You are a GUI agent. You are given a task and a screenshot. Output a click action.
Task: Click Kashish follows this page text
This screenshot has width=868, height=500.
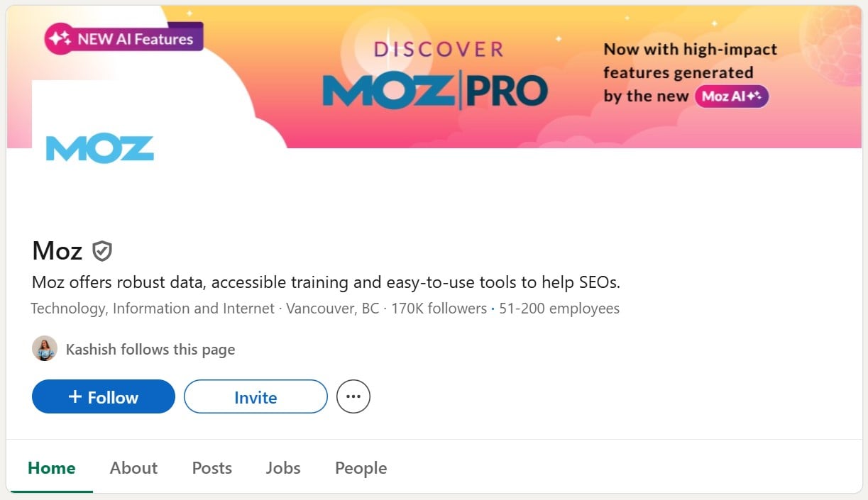pos(150,350)
